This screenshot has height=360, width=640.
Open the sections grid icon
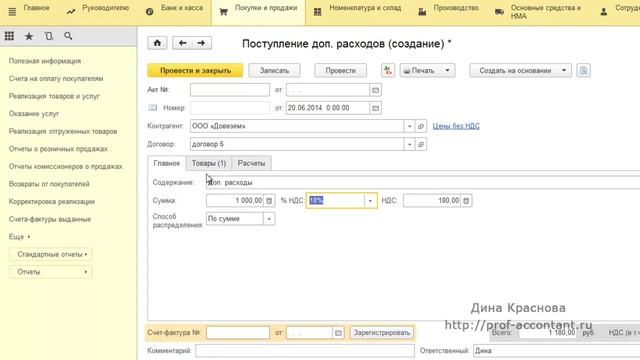click(x=9, y=36)
